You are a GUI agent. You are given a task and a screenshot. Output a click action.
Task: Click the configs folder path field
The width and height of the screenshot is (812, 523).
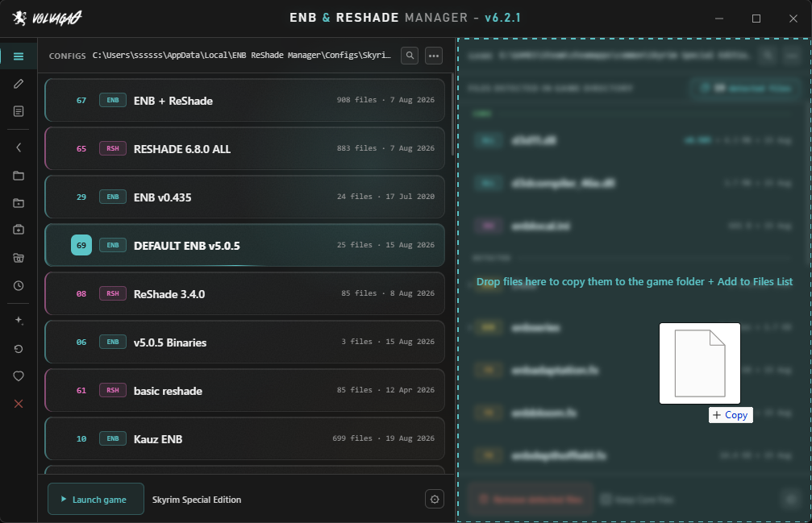[x=241, y=56]
